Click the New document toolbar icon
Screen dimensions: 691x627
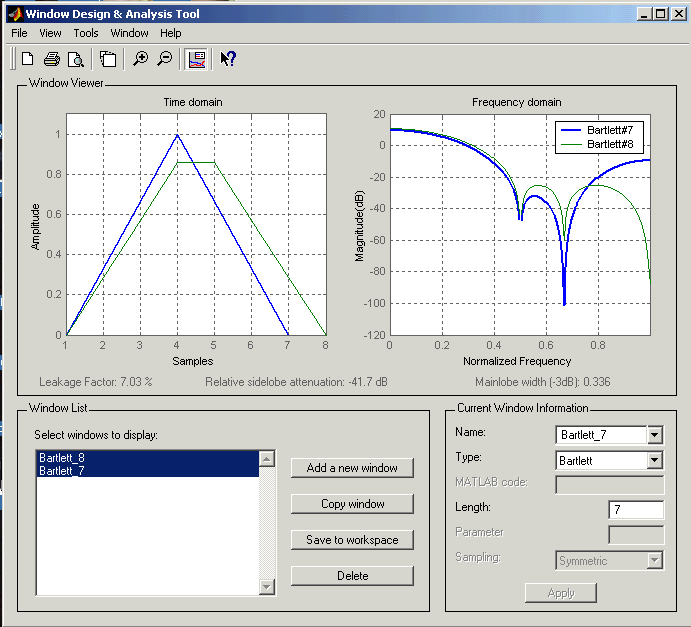(x=28, y=59)
